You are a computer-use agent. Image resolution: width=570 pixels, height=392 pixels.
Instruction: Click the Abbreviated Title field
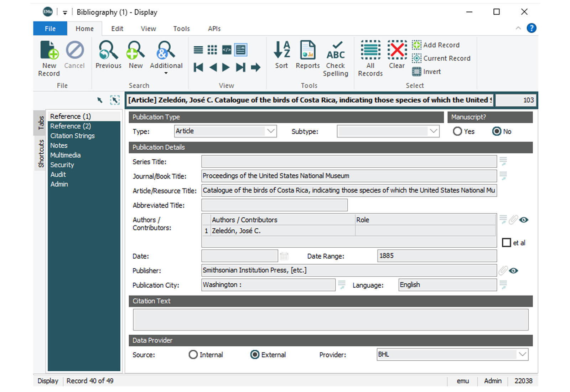point(274,205)
